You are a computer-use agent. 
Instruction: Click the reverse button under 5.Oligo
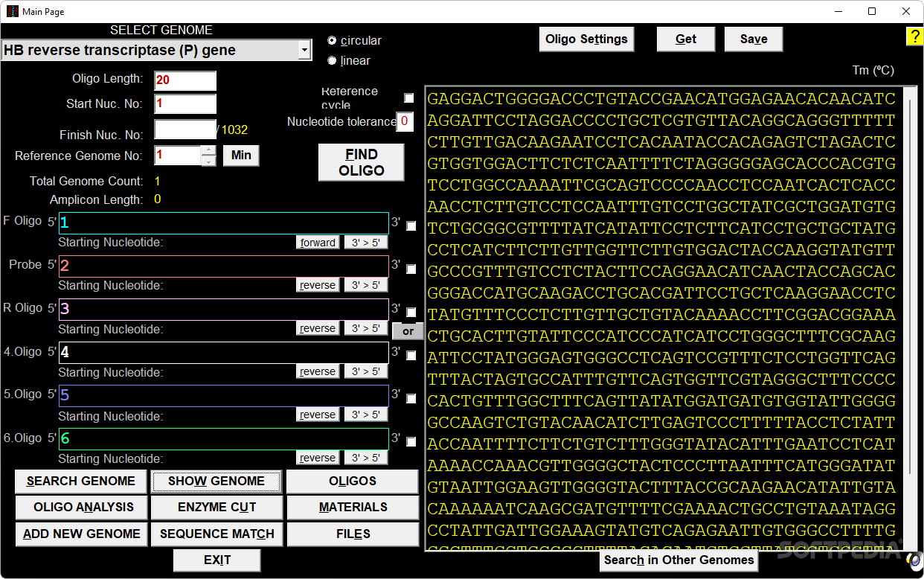(318, 415)
